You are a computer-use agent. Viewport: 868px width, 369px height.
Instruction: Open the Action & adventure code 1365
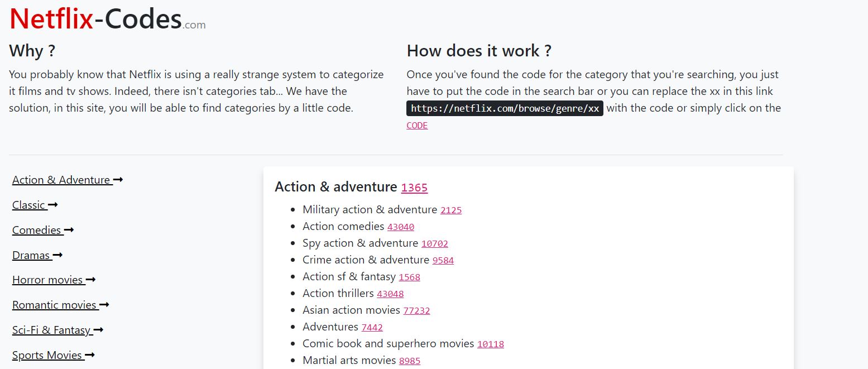point(414,188)
